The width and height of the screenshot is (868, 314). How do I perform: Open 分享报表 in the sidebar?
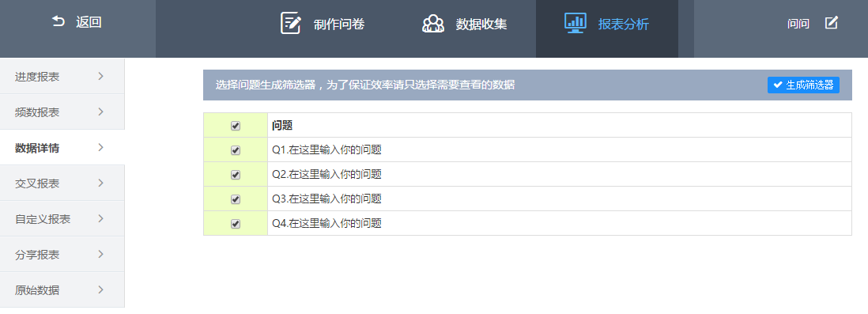tap(62, 254)
